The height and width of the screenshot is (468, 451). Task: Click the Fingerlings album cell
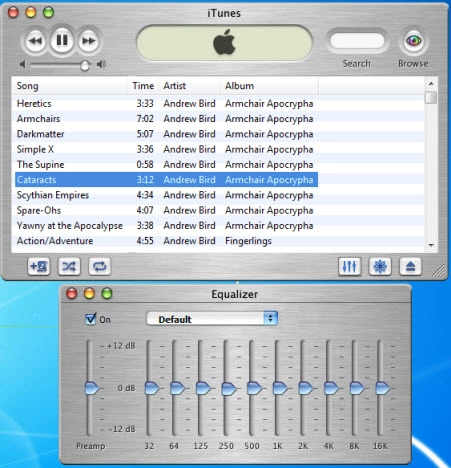pyautogui.click(x=248, y=241)
